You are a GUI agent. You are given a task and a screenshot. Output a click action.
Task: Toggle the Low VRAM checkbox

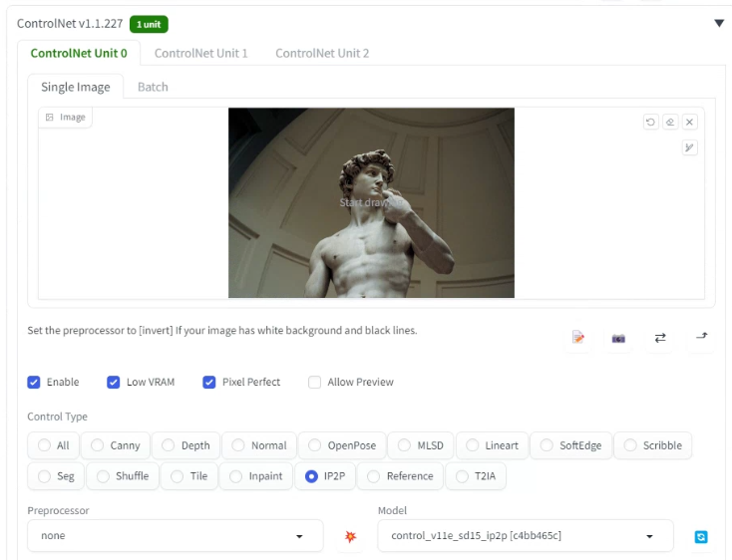113,383
